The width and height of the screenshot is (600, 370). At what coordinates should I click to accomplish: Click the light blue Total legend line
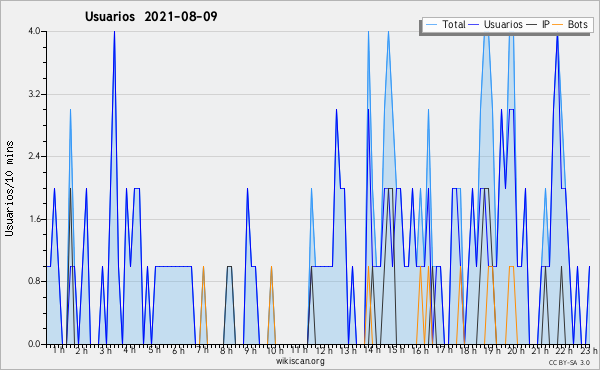coord(431,25)
